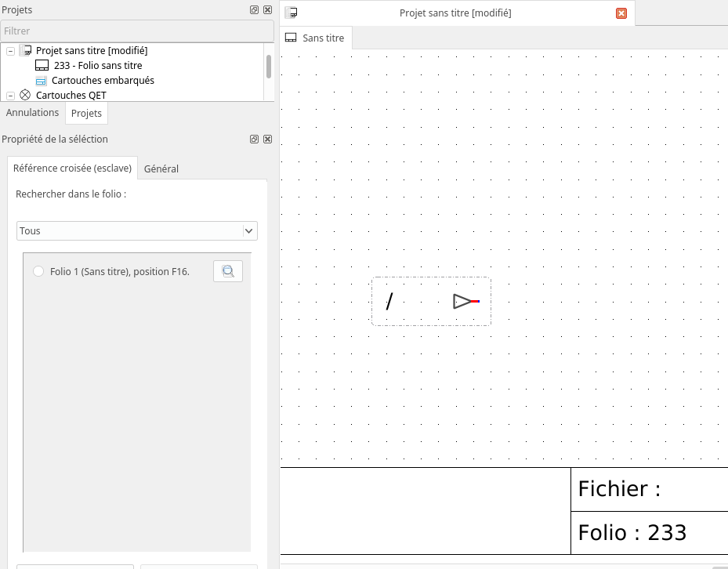Screen dimensions: 728x569
Task: Select the triangle symbol element on the diagram
Action: [x=465, y=301]
